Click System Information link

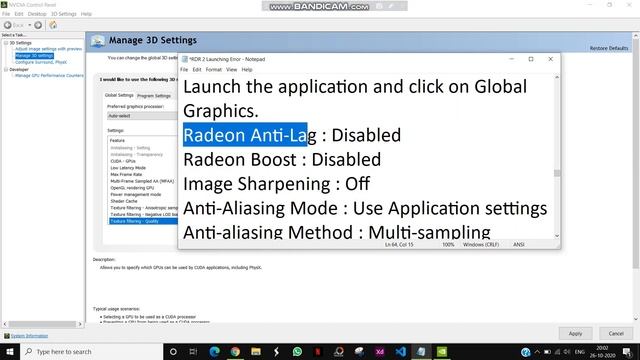[x=29, y=336]
